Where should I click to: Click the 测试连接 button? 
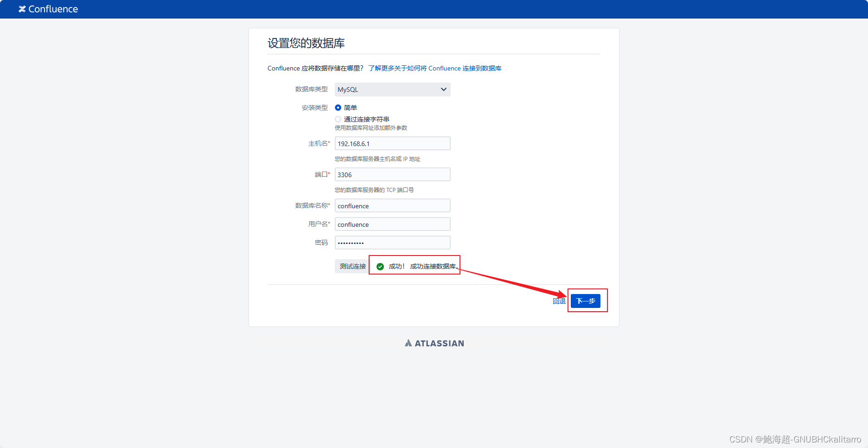pos(352,266)
